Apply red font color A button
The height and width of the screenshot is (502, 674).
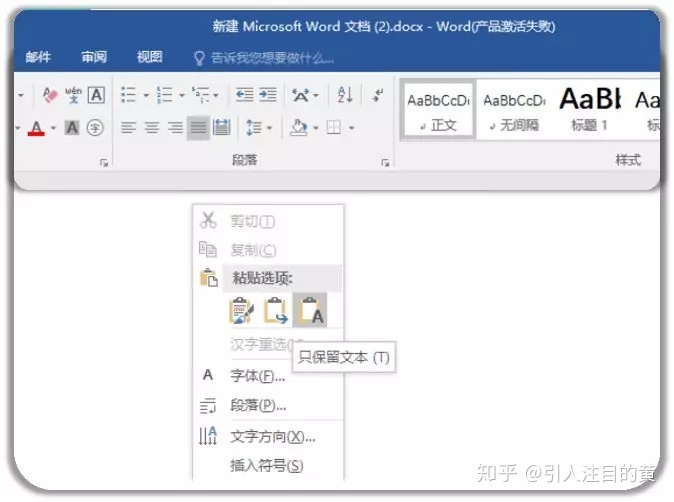pyautogui.click(x=37, y=128)
